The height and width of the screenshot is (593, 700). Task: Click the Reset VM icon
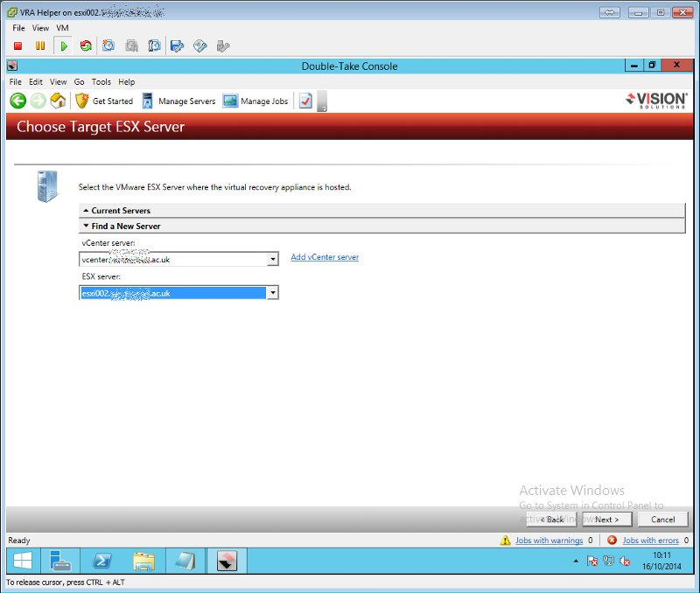[x=86, y=46]
